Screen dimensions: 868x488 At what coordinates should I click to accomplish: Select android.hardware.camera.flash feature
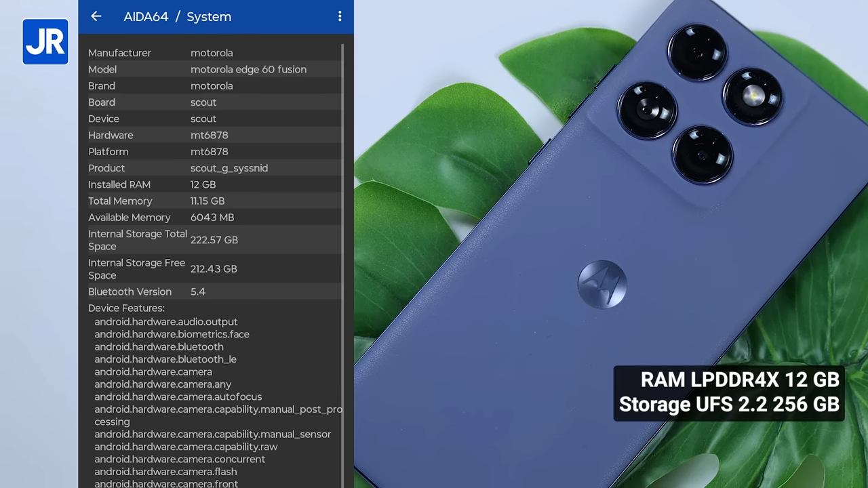pos(165,472)
